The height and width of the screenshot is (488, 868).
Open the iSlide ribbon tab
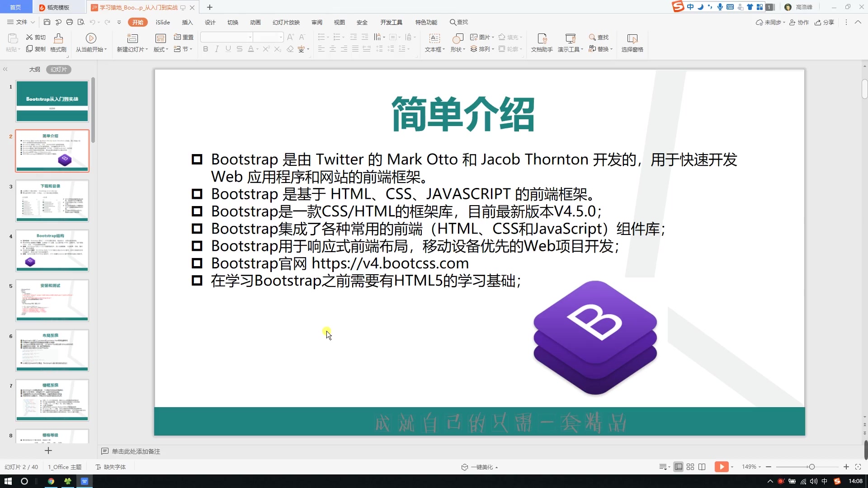pyautogui.click(x=163, y=22)
